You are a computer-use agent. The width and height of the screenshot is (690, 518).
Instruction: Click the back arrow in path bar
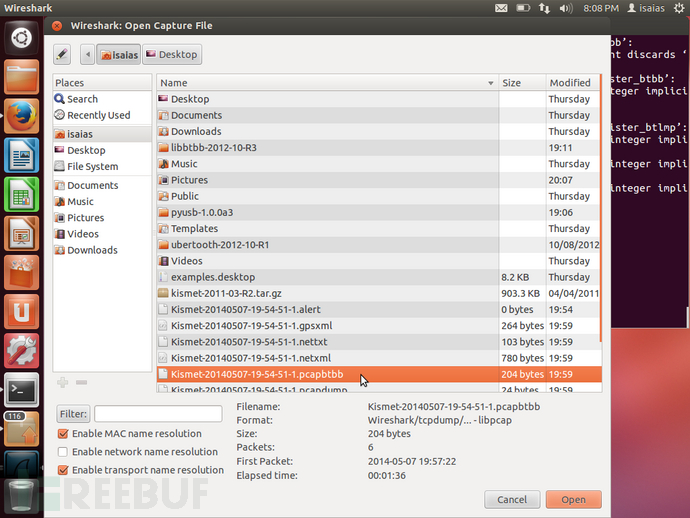point(88,55)
